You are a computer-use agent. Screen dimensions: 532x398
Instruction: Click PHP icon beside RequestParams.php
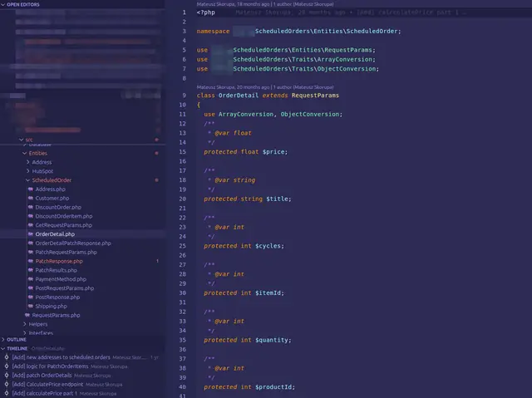[x=27, y=315]
